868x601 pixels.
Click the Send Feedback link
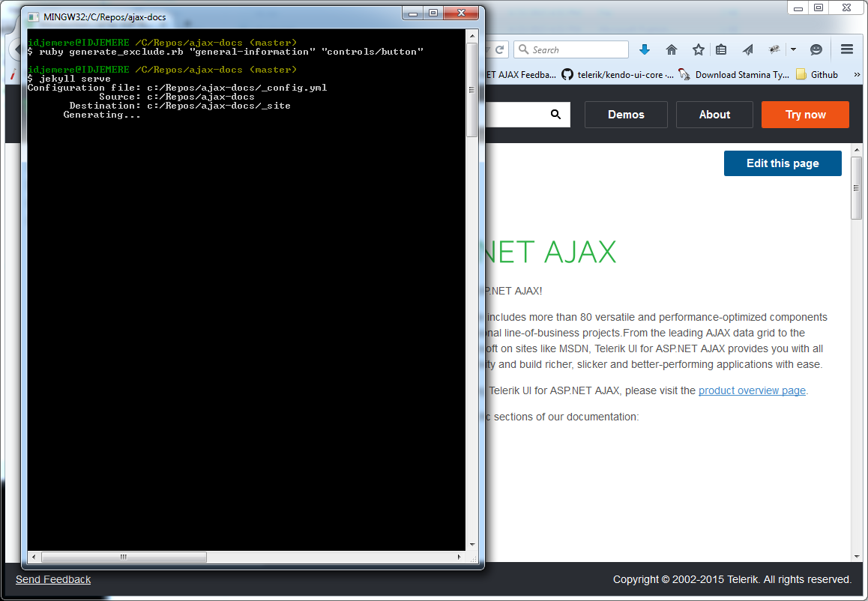click(53, 579)
